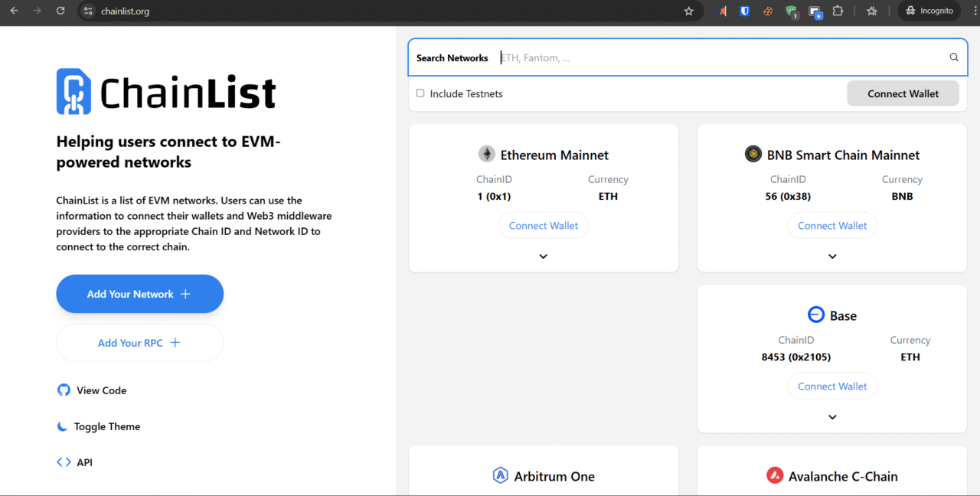Connect wallet to Base network
This screenshot has height=496, width=980.
click(832, 387)
